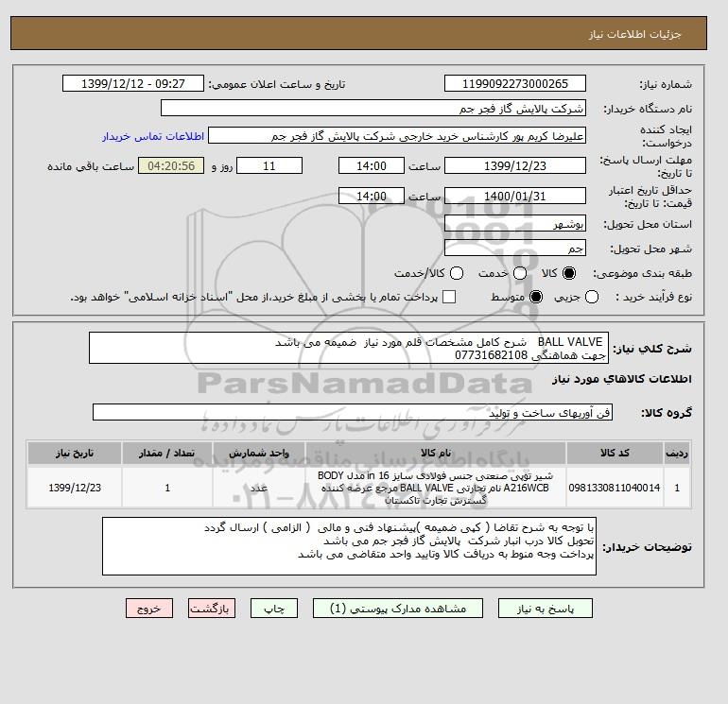Select the متوسط purchase type radio
This screenshot has height=704, width=728.
536,297
